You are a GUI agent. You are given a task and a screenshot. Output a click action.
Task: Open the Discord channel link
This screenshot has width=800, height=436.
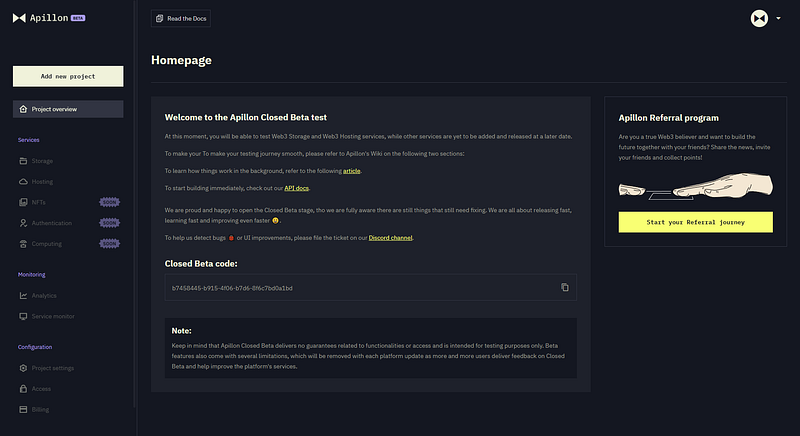coord(390,238)
